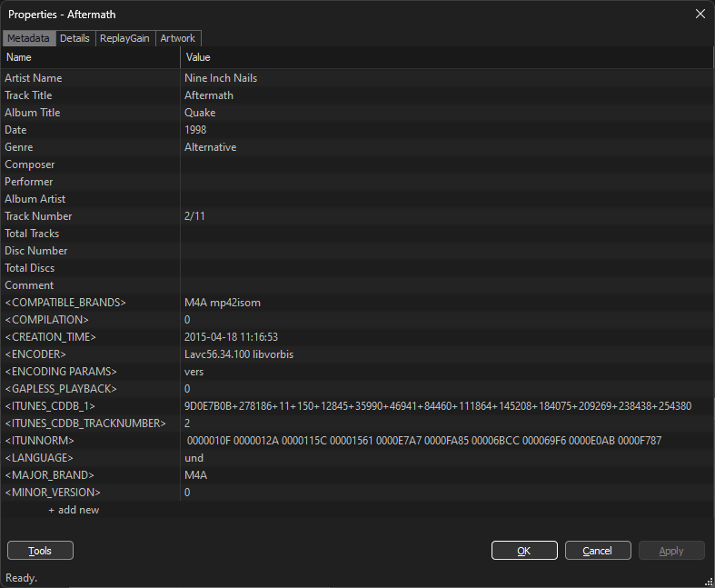Click the Apply button
The image size is (715, 588).
[x=671, y=551]
